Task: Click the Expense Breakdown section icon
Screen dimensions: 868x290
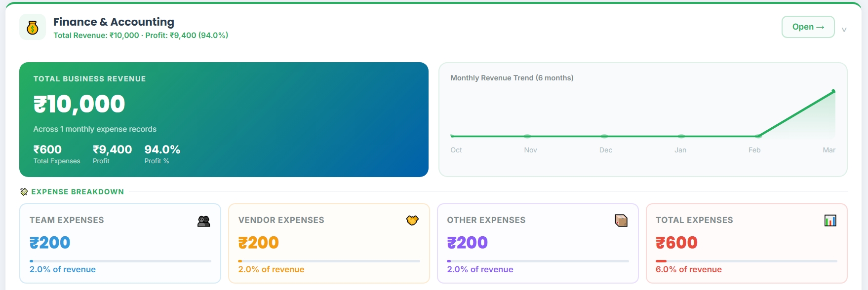Action: (24, 192)
